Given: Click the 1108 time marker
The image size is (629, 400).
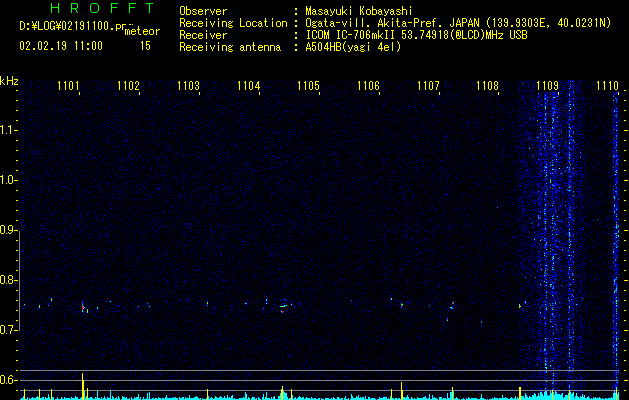Looking at the screenshot, I should [488, 85].
